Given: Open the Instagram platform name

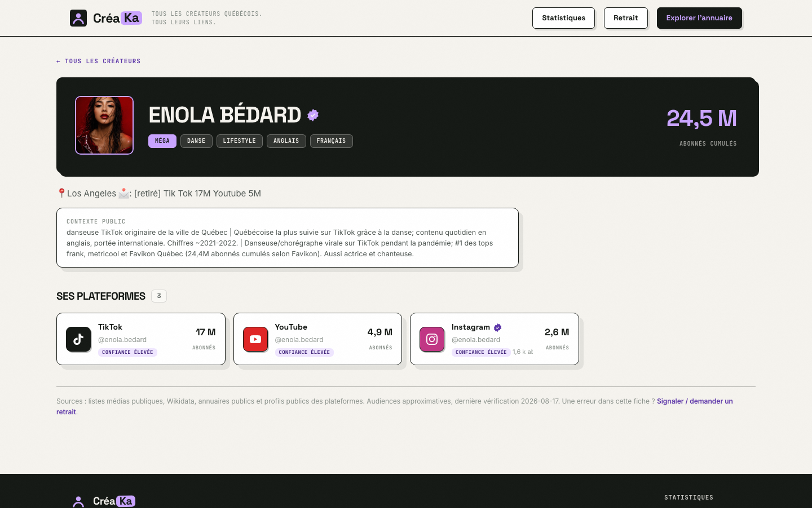Looking at the screenshot, I should point(471,327).
